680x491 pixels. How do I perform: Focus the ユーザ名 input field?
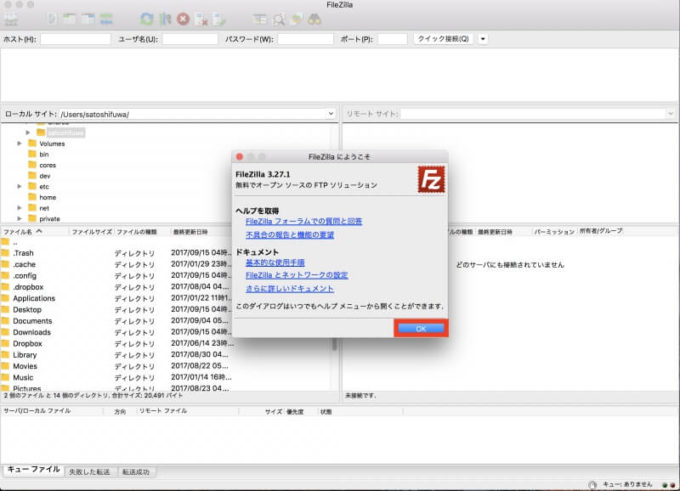click(x=190, y=39)
